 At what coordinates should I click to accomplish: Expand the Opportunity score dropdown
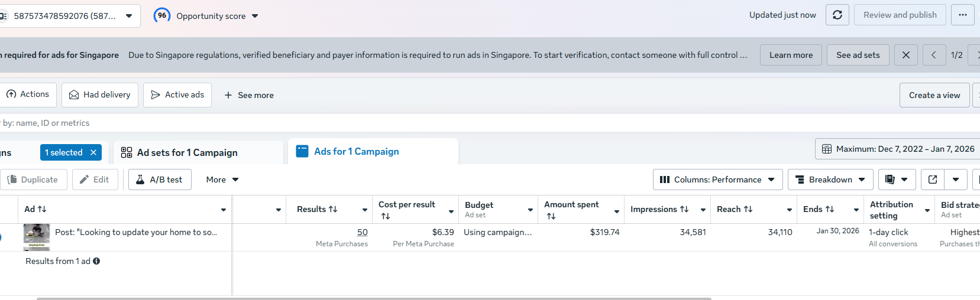(x=255, y=16)
